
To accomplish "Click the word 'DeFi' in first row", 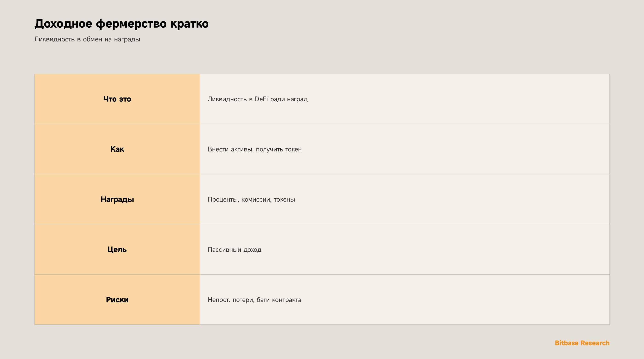I will [261, 99].
